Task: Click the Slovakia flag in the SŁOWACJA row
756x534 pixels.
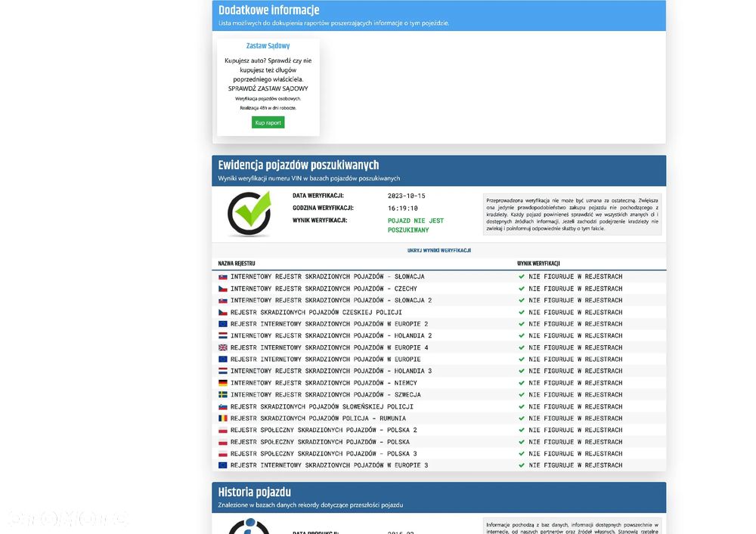Action: point(223,277)
